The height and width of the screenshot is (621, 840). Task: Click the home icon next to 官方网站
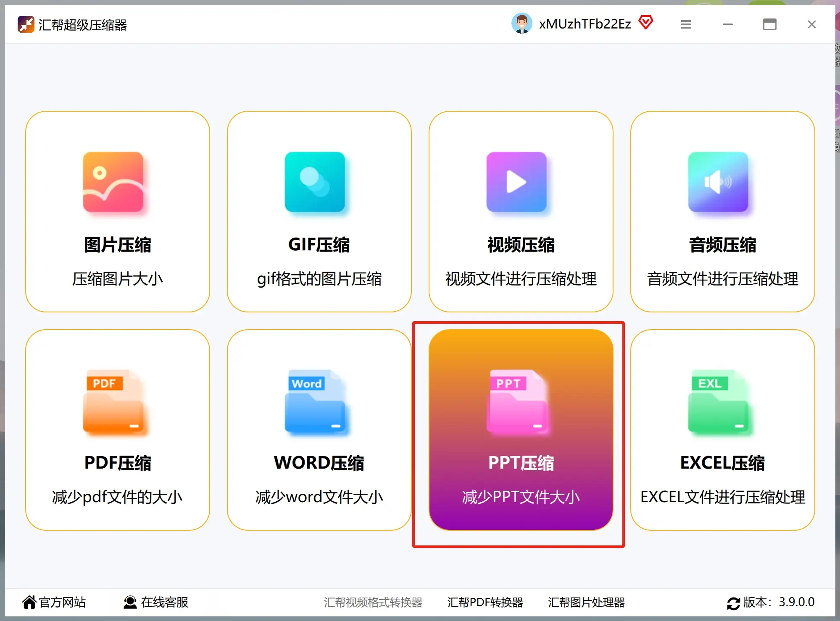tap(29, 601)
